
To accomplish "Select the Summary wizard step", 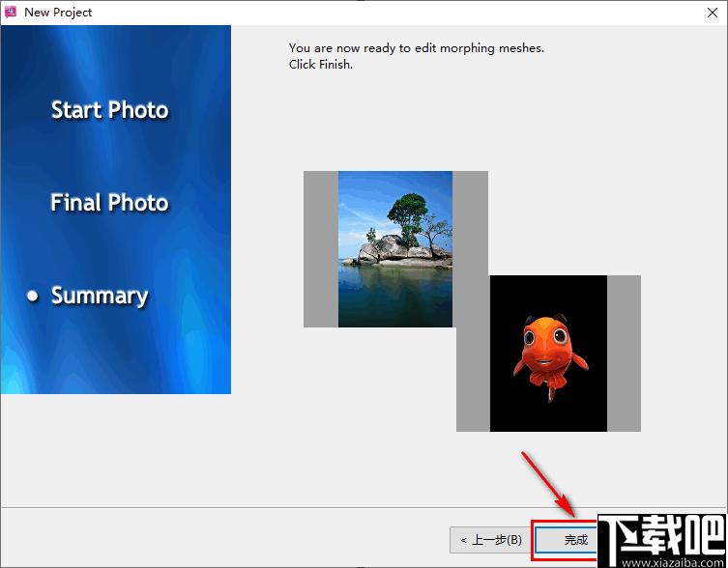I will pyautogui.click(x=100, y=296).
